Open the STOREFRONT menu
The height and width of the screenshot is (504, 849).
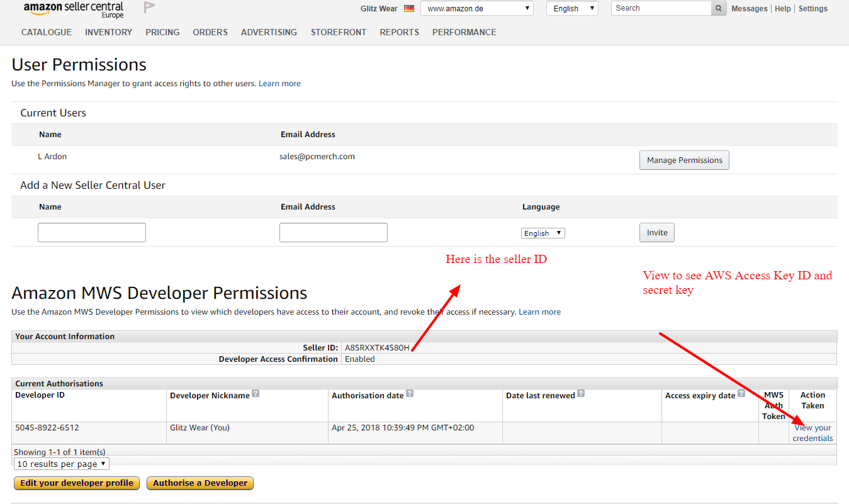(x=339, y=32)
